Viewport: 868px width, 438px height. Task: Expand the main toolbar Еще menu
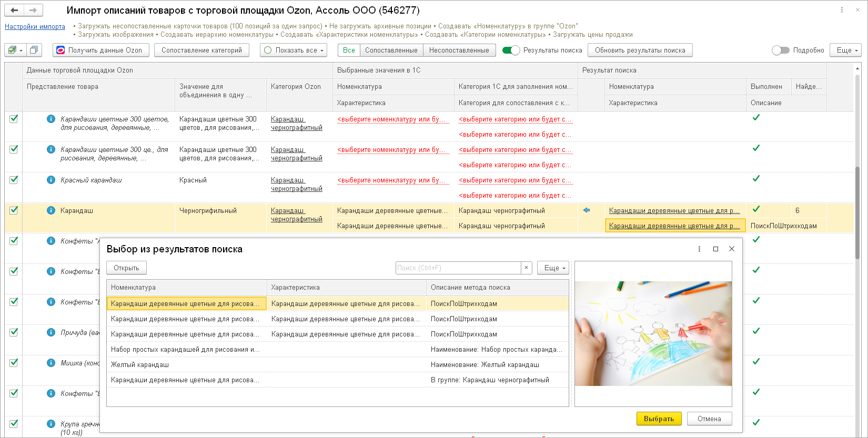pos(845,50)
